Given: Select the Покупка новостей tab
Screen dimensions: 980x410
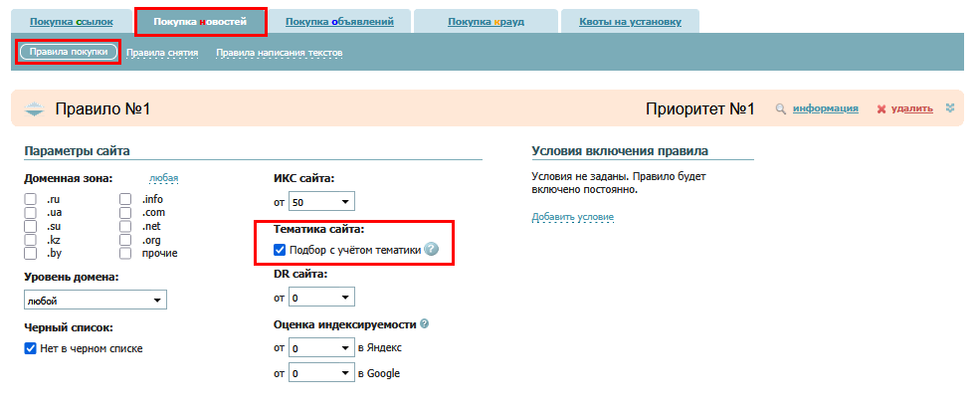Looking at the screenshot, I should click(201, 22).
